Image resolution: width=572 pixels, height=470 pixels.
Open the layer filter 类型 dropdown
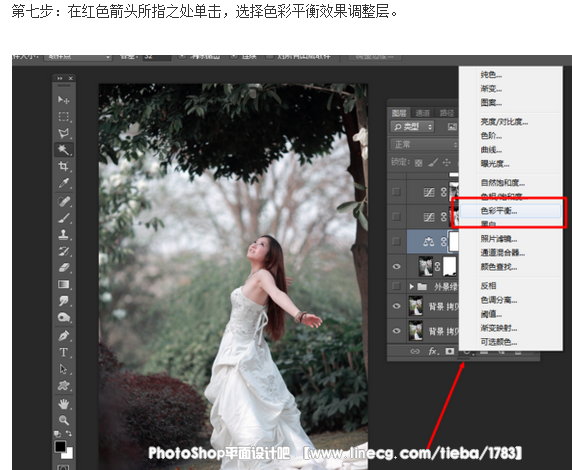tap(413, 127)
